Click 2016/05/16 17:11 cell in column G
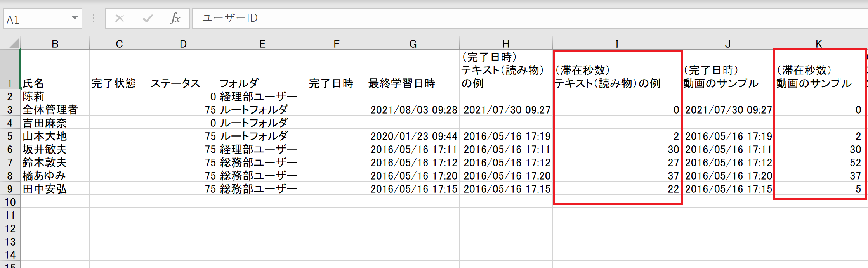 click(x=413, y=149)
